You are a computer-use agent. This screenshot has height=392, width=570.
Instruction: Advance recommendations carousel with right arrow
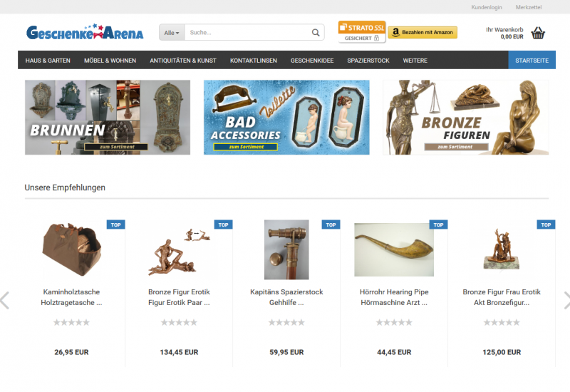click(x=566, y=300)
